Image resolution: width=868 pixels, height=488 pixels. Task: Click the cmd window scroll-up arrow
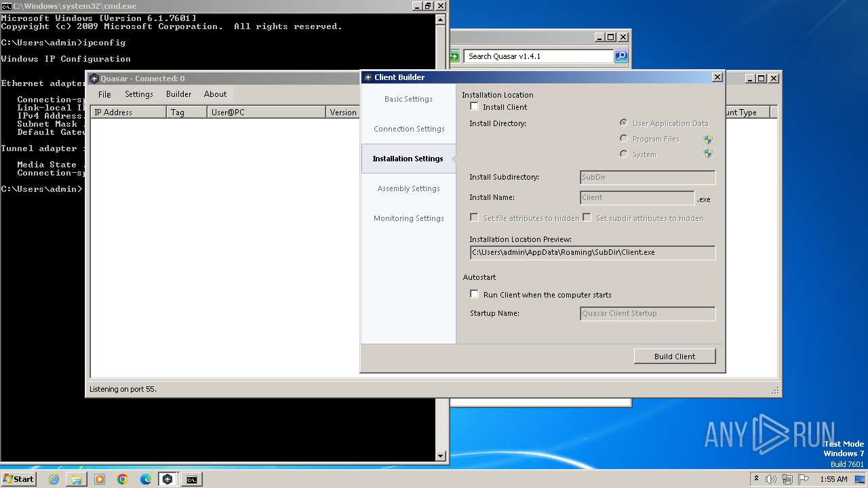tap(441, 19)
